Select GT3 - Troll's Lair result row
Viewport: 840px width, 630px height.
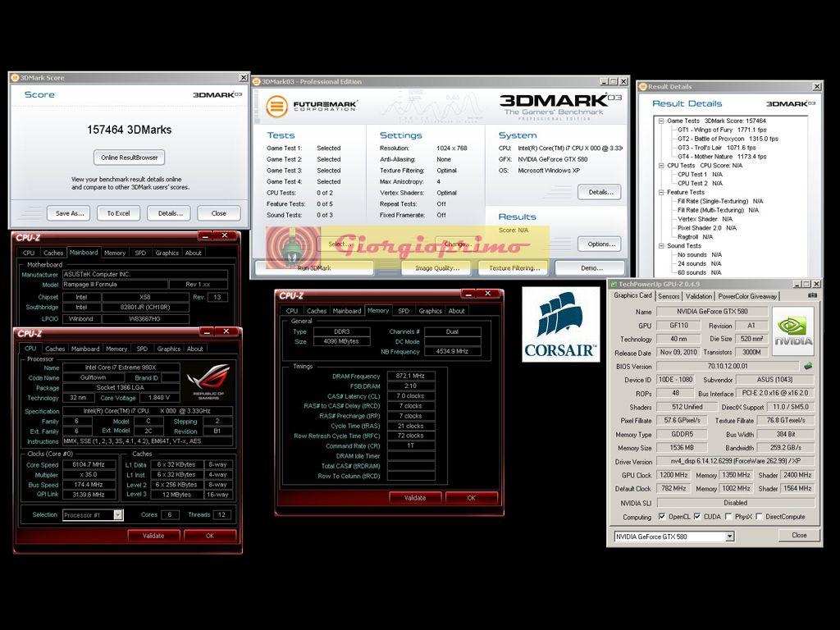click(716, 148)
